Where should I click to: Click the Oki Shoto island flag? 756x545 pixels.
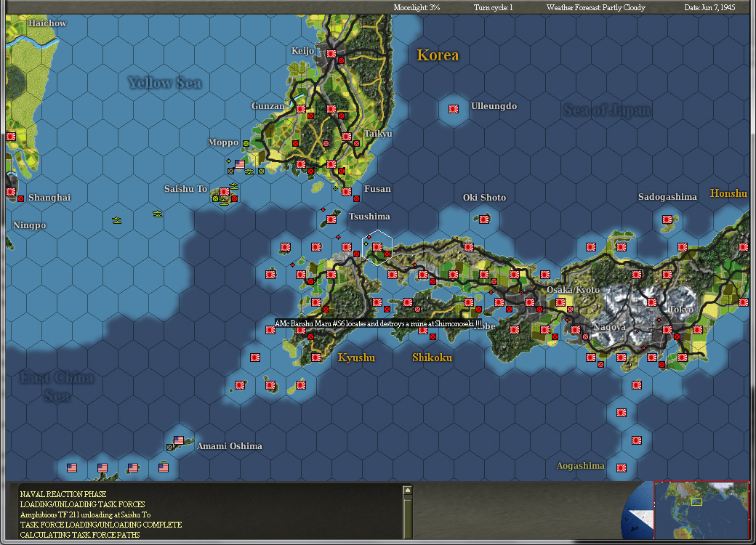(x=484, y=219)
